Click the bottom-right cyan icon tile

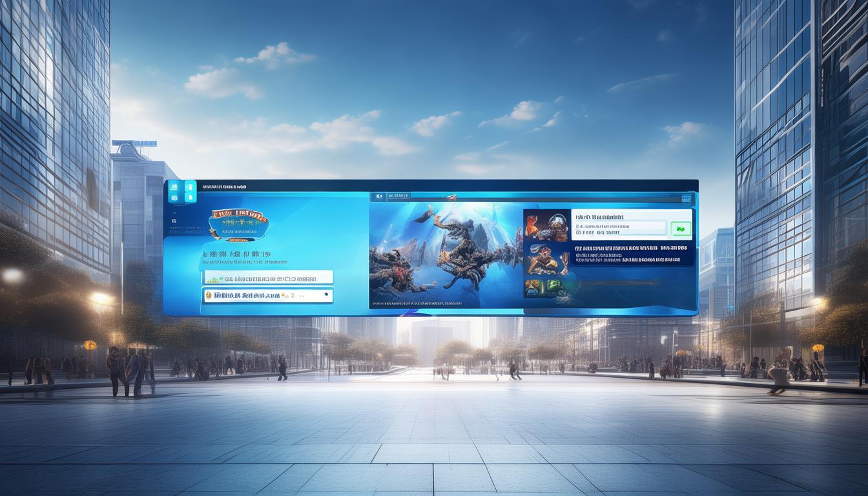(x=190, y=198)
